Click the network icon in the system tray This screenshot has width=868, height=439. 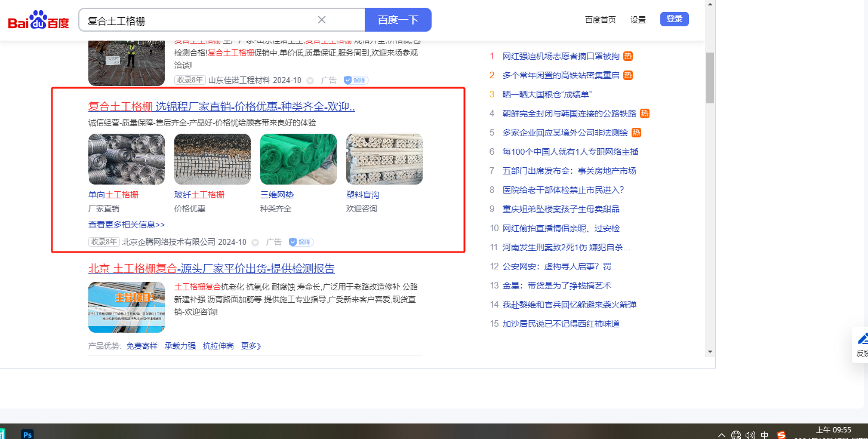click(736, 435)
